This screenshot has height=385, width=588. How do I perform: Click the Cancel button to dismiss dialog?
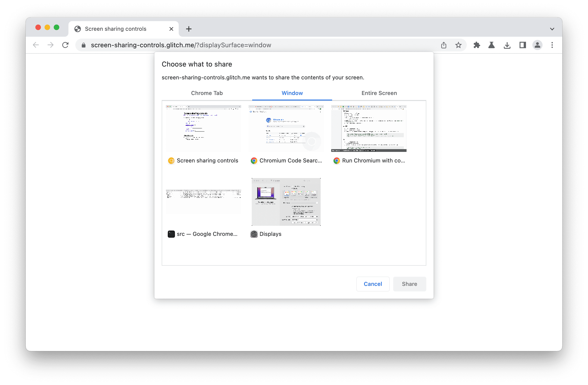click(x=373, y=283)
